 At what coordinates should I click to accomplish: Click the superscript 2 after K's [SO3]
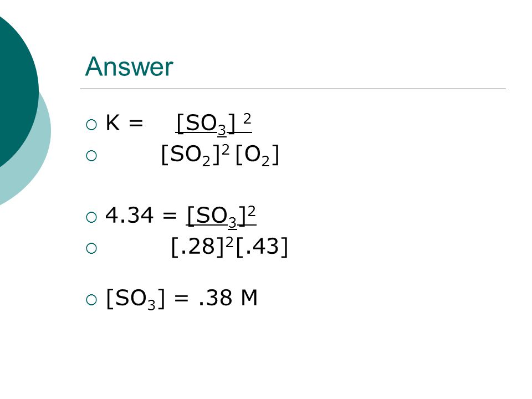coord(247,119)
